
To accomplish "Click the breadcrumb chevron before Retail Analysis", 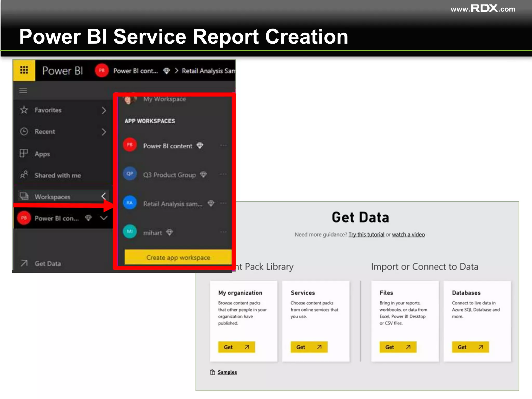I will pos(177,71).
